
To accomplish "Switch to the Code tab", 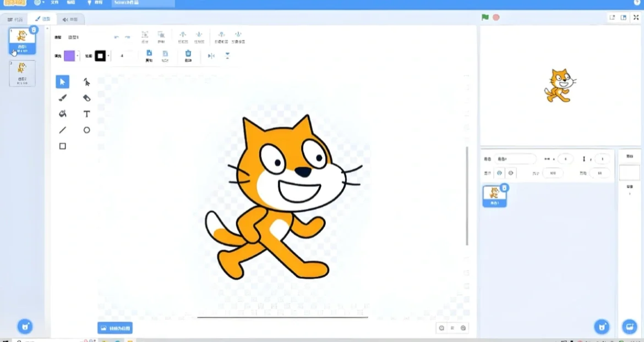I will coord(15,18).
